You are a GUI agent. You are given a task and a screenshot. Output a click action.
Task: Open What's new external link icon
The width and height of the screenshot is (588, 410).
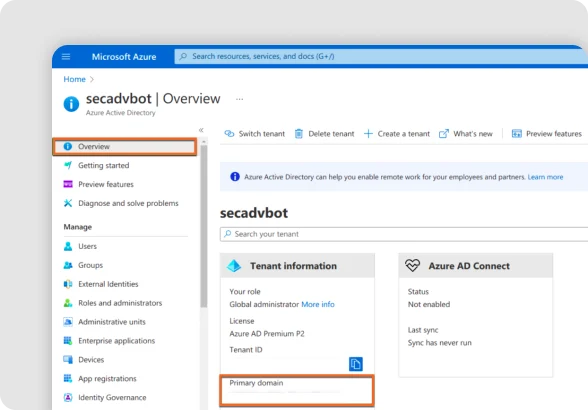444,134
